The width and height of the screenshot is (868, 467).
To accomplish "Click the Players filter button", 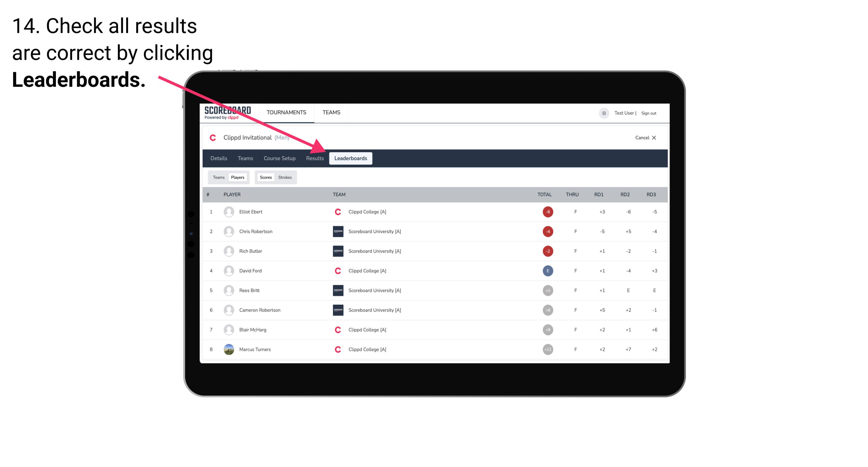I will pos(237,177).
